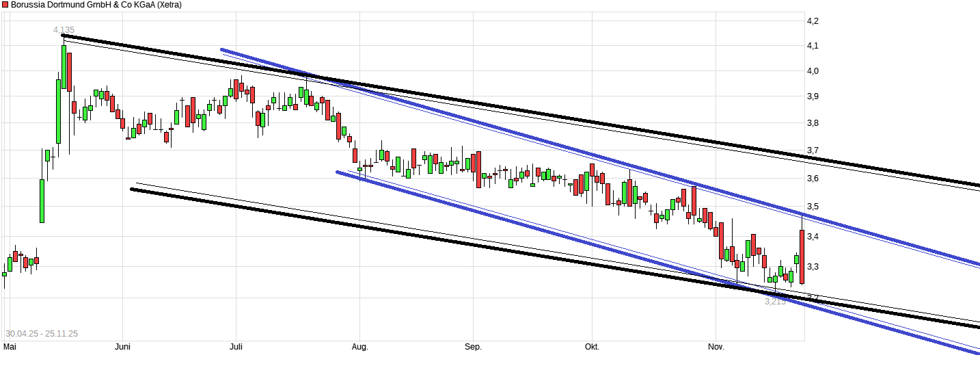Click the 4,2 price axis label

tap(813, 21)
